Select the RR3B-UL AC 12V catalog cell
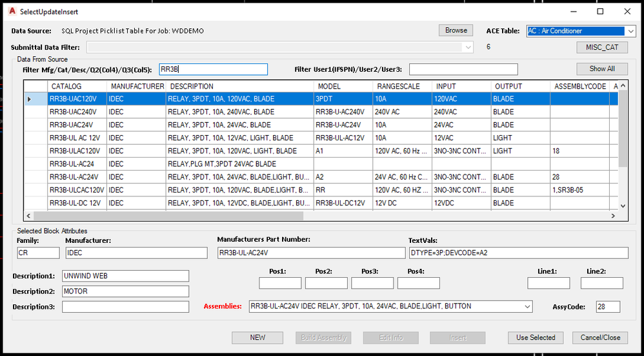 point(77,138)
